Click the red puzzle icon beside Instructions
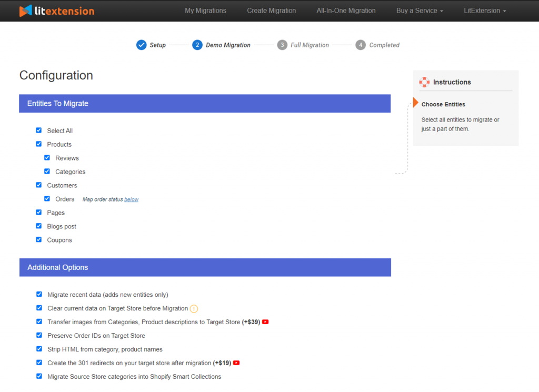Viewport: 539px width, 392px height. pyautogui.click(x=424, y=82)
